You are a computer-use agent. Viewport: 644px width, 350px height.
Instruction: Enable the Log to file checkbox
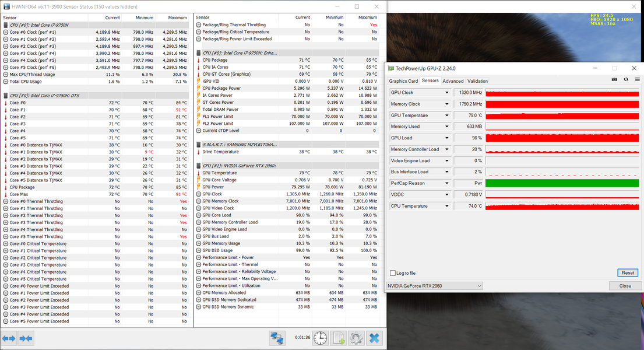point(393,273)
